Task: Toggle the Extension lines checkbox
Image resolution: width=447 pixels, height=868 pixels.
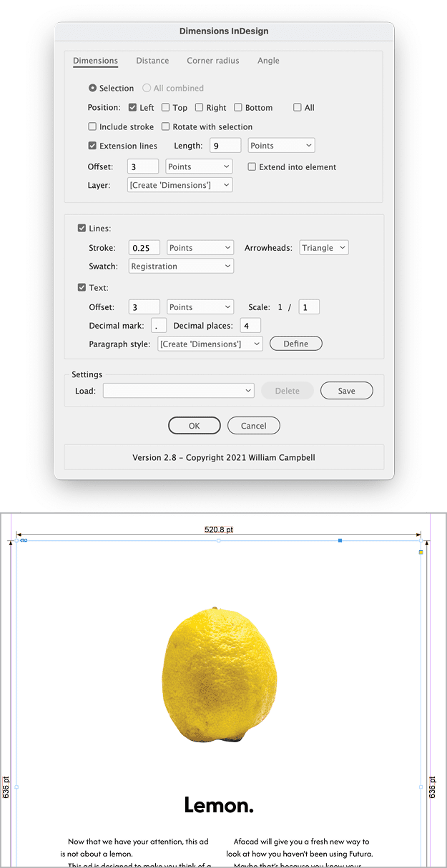Action: click(92, 146)
